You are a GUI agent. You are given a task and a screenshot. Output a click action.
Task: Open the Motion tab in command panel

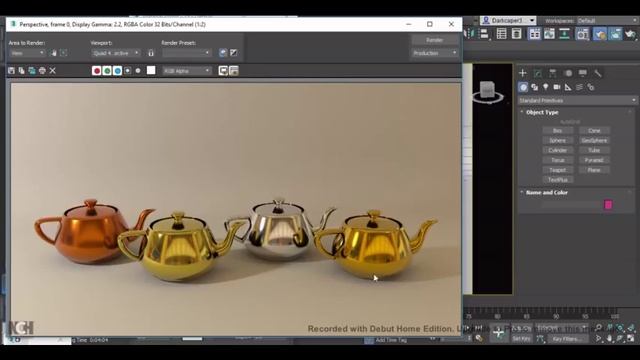click(568, 73)
